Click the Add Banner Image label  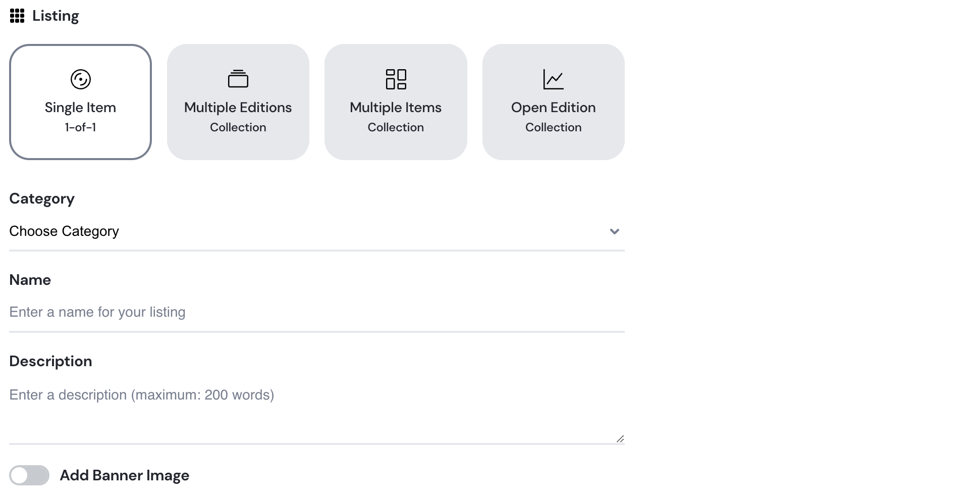[125, 475]
